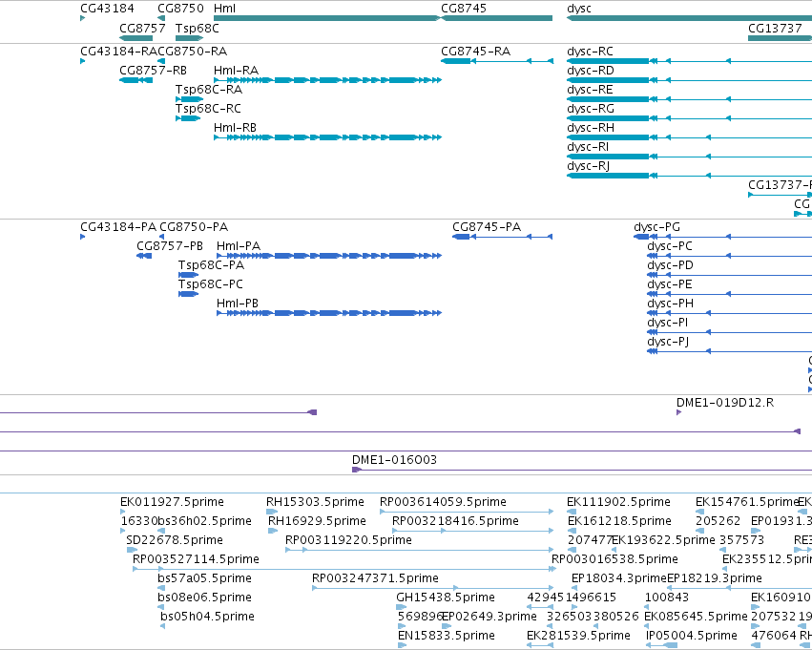Click the Hml-PB coding sequence glyph
This screenshot has height=650, width=812.
(x=329, y=313)
